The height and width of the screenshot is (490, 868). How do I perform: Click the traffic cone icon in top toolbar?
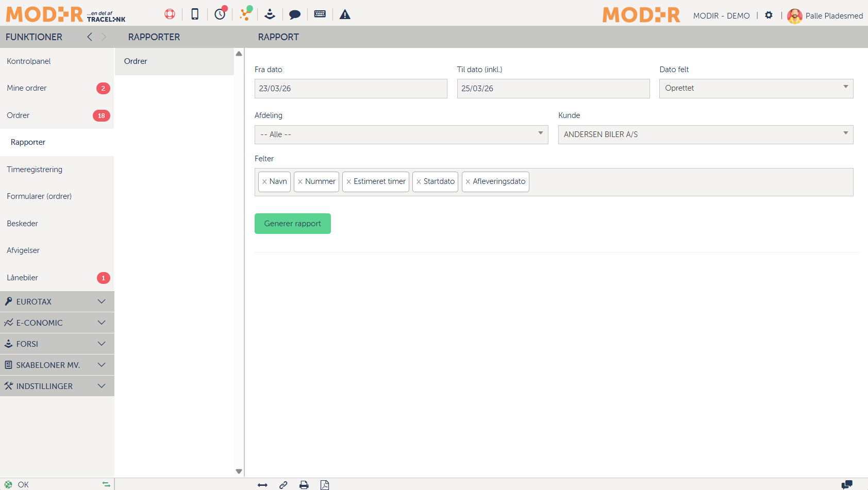[270, 14]
